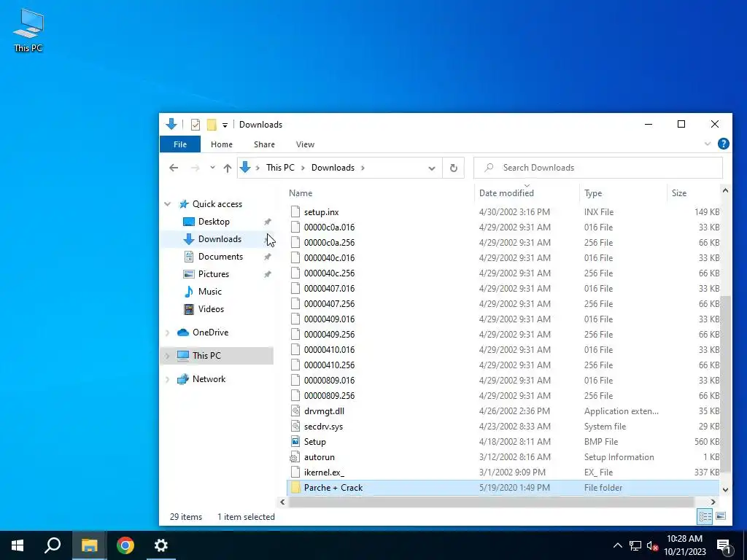Expand the ribbon with chevron arrow
Screen dimensions: 747x560
pos(708,144)
